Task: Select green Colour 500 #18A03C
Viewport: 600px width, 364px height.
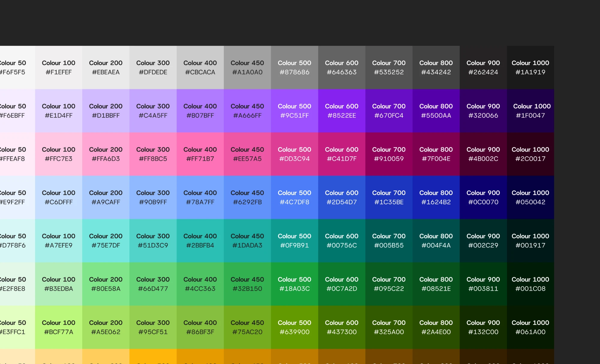Action: click(x=295, y=284)
